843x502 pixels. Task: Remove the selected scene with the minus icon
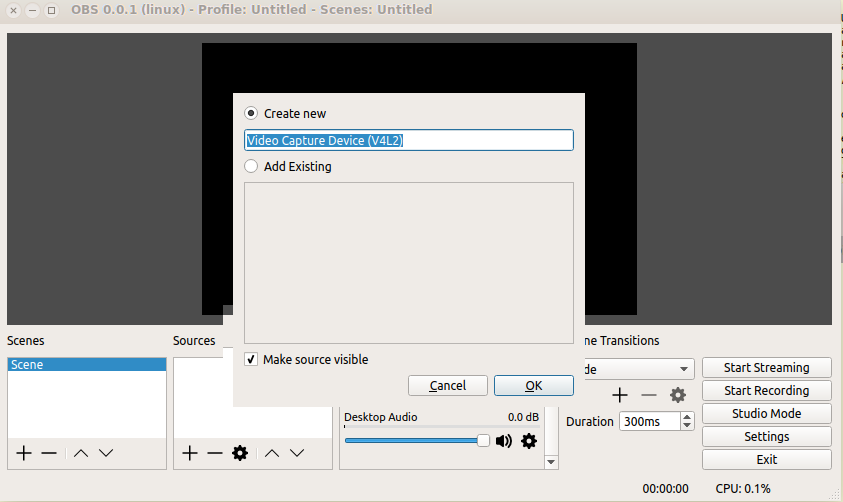(x=49, y=453)
